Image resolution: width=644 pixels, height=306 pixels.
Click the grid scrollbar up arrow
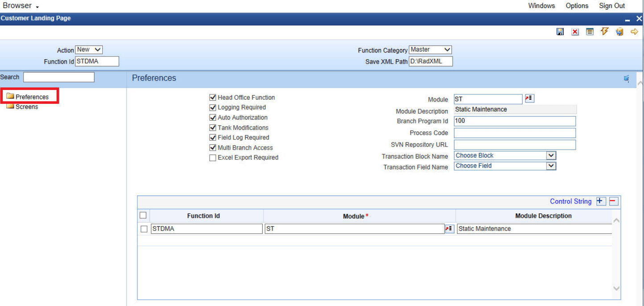point(616,220)
